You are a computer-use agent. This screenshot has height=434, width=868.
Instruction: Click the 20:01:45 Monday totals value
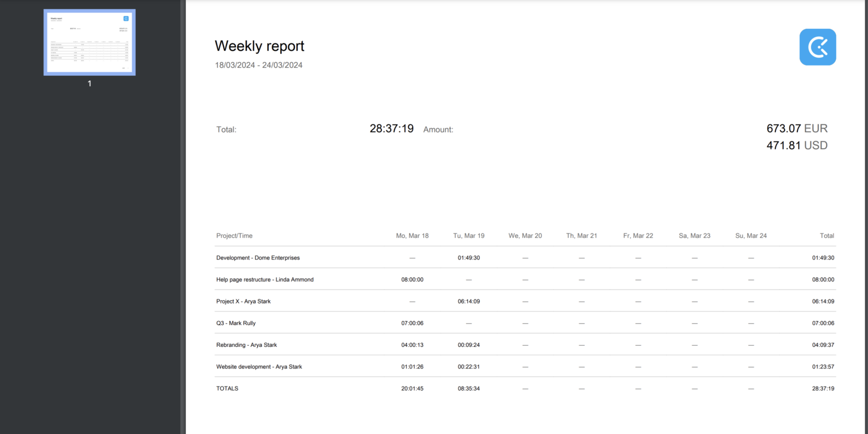tap(412, 389)
